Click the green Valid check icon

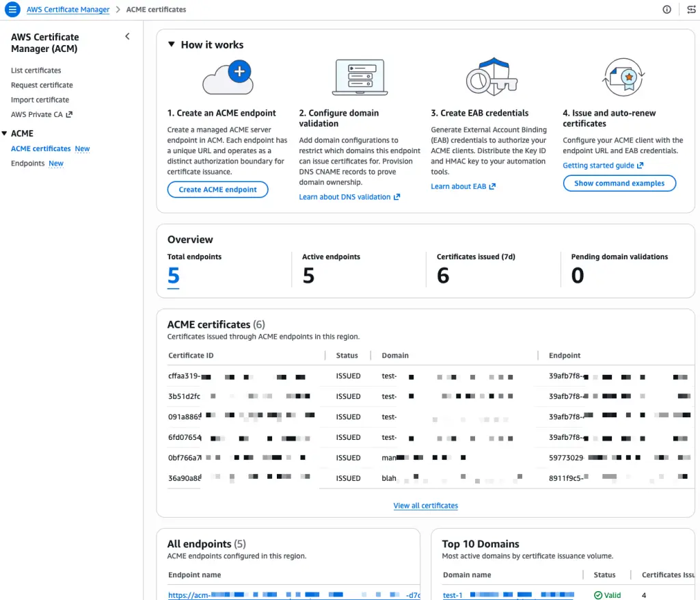(597, 595)
